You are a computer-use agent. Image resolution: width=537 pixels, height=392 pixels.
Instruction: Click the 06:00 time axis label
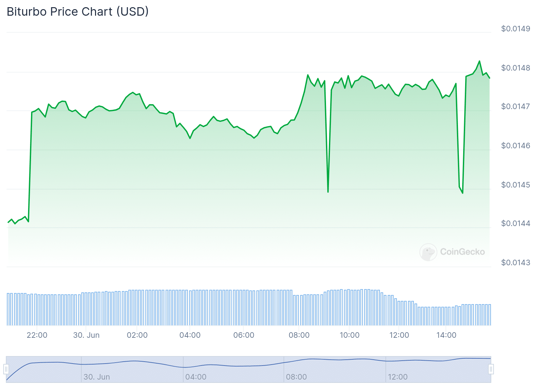244,335
